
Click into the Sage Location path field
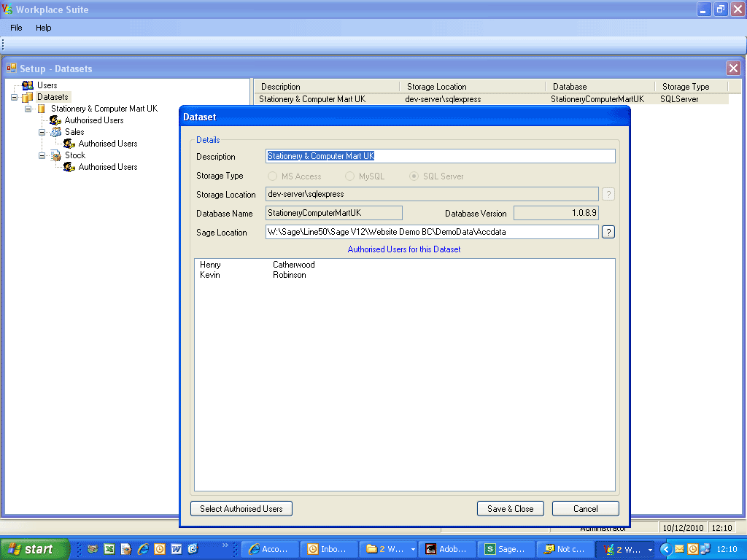(432, 232)
